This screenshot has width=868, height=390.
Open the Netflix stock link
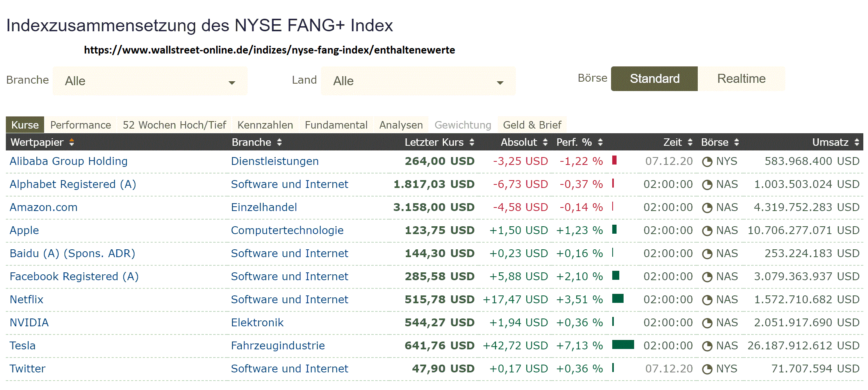coord(27,300)
